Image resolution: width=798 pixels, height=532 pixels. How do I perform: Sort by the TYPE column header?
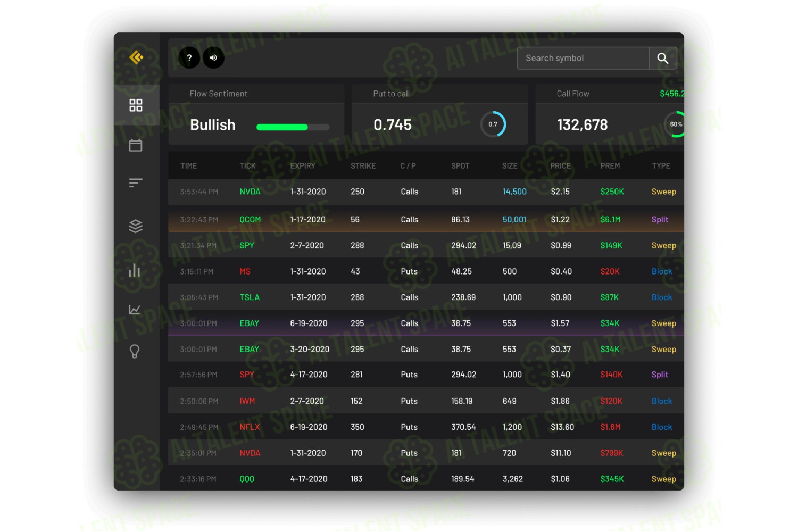coord(661,166)
